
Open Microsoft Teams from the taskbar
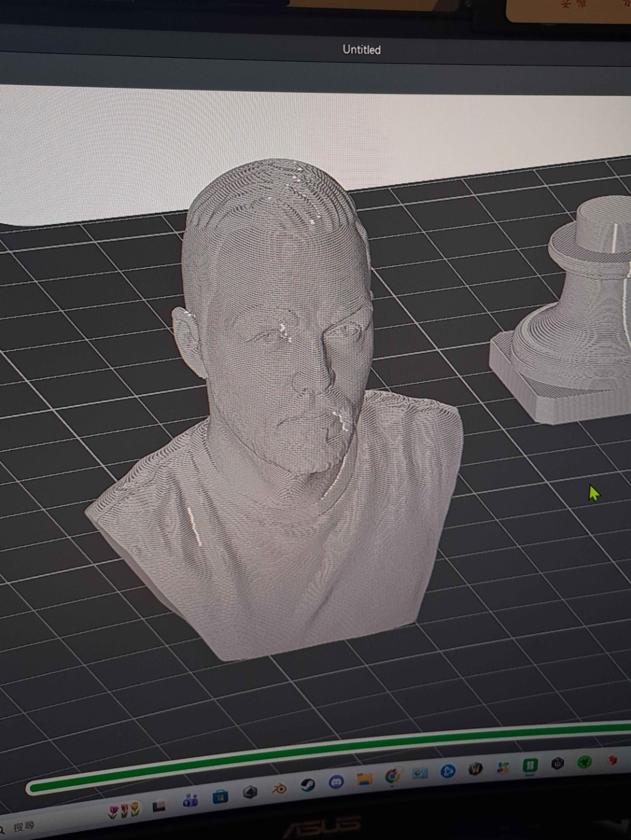click(190, 800)
